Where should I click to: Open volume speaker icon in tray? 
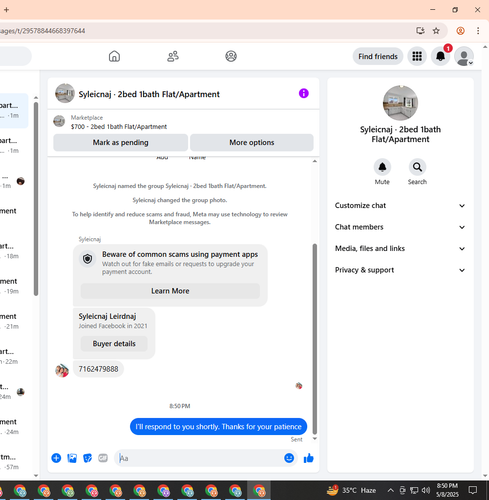tap(426, 490)
